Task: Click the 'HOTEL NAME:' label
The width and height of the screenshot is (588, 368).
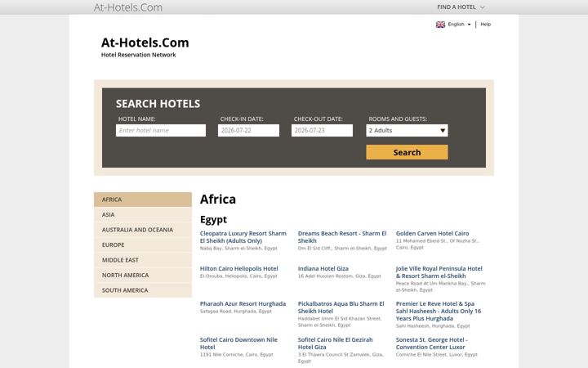Action: pos(137,119)
